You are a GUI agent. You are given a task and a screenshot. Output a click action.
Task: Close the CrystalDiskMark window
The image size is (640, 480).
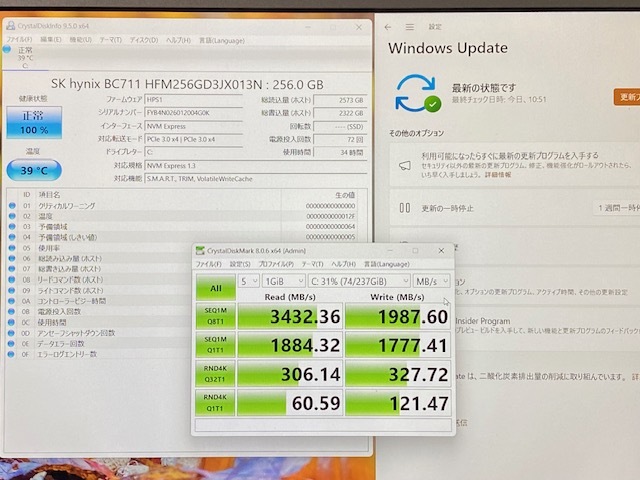[441, 251]
